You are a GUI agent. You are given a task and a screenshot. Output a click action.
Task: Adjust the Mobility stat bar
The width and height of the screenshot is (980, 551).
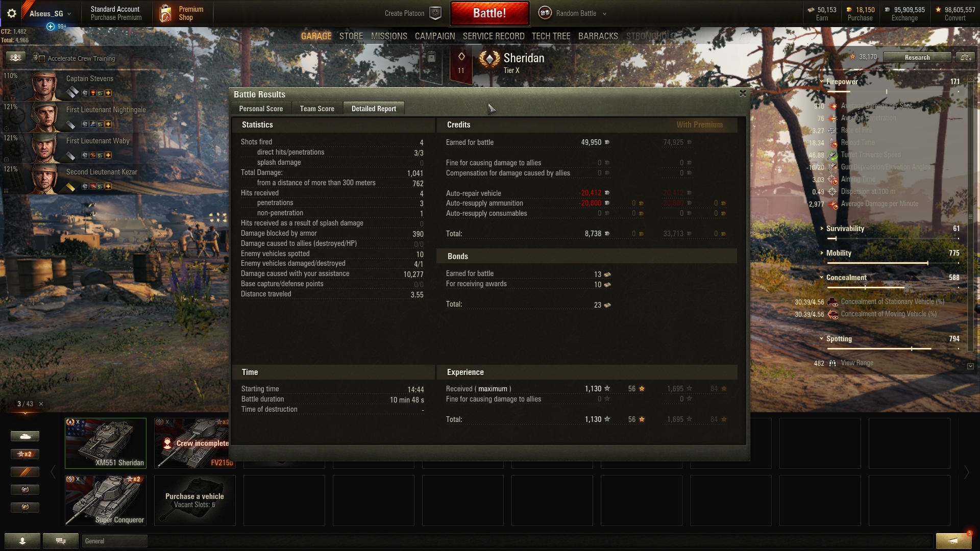tap(893, 263)
